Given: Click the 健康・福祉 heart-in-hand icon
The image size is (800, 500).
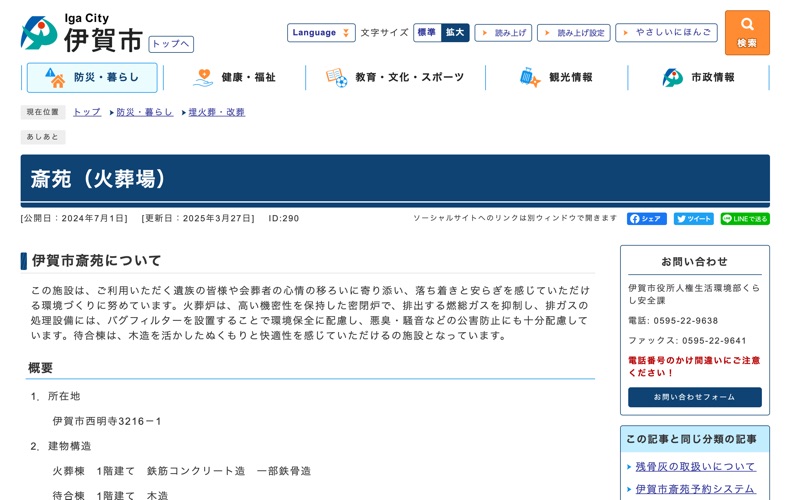Looking at the screenshot, I should click(203, 78).
